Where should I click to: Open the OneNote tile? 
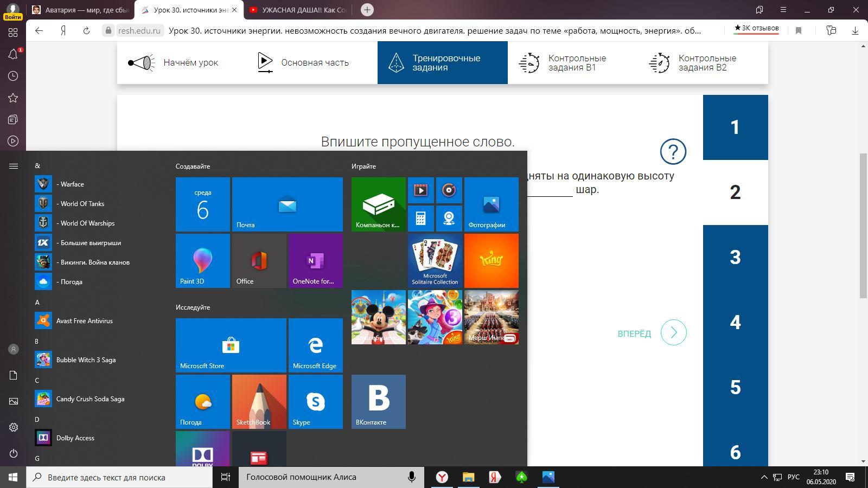(316, 261)
